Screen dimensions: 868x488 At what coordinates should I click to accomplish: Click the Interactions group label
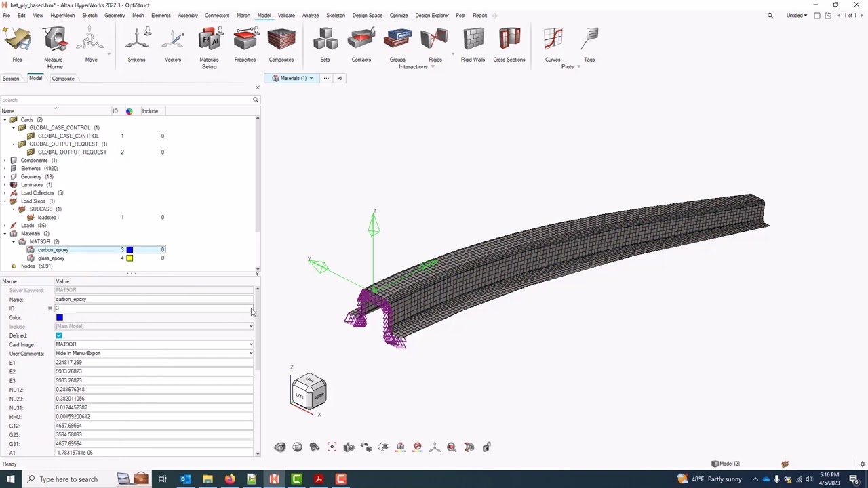click(413, 66)
